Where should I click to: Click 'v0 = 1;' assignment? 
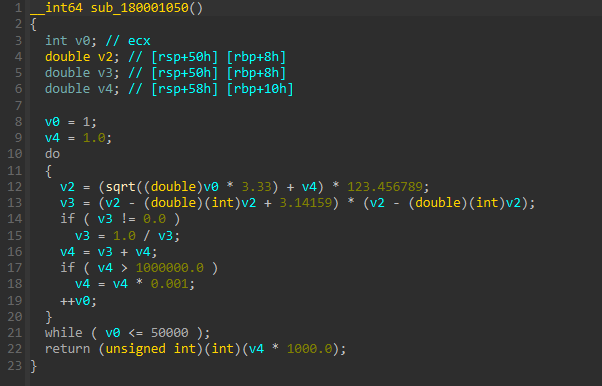71,122
